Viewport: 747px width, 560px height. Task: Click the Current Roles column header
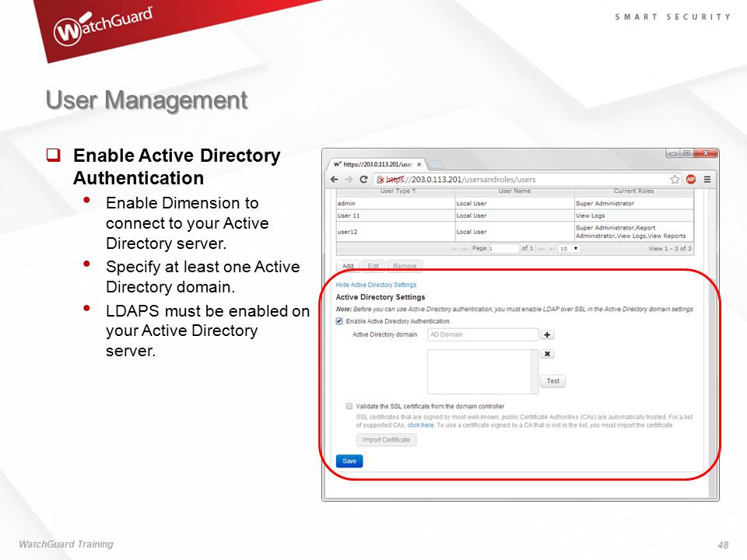tap(633, 191)
